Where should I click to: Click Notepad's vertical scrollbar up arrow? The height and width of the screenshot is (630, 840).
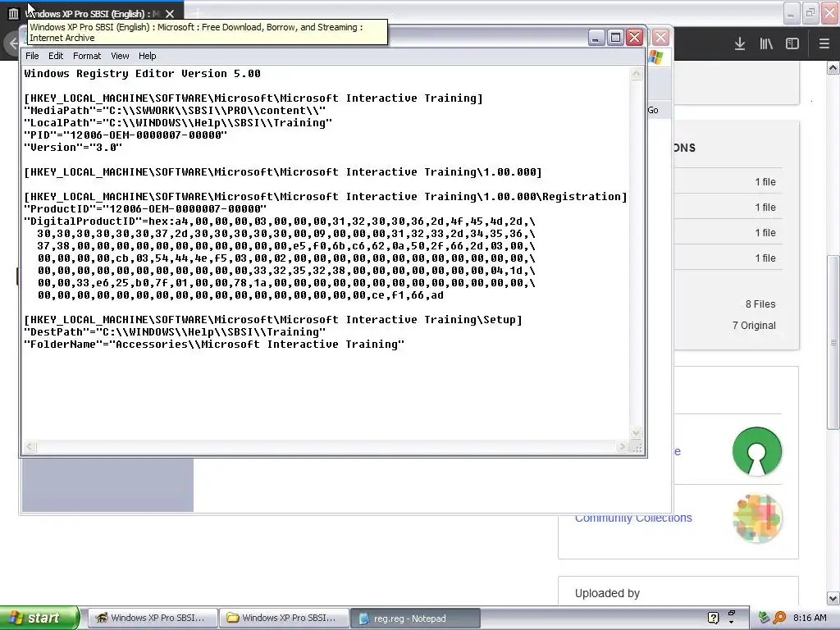tap(636, 73)
